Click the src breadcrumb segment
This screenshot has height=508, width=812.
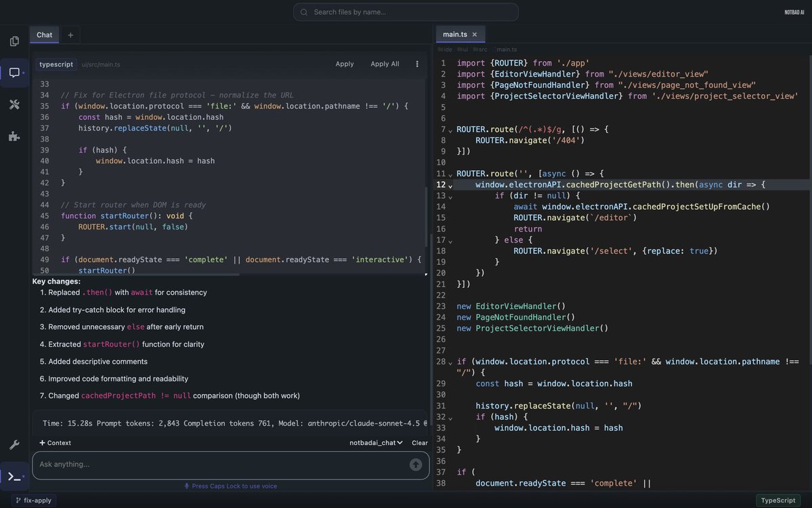coord(482,49)
